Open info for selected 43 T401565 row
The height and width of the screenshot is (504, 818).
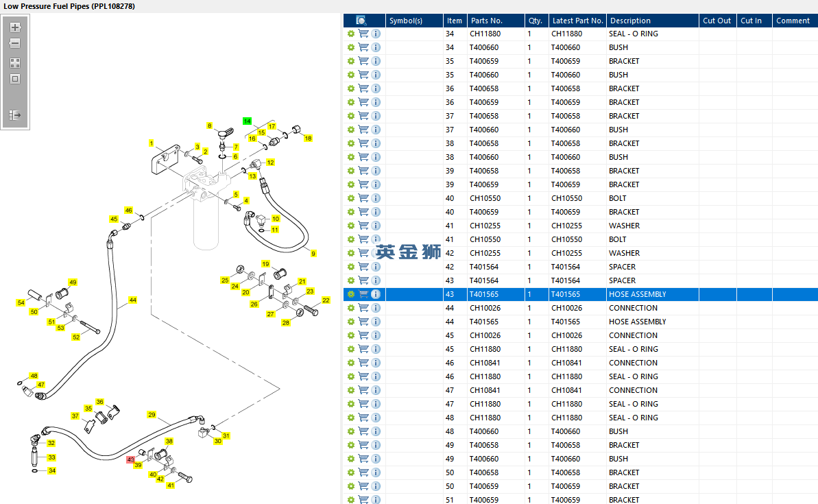[x=376, y=294]
